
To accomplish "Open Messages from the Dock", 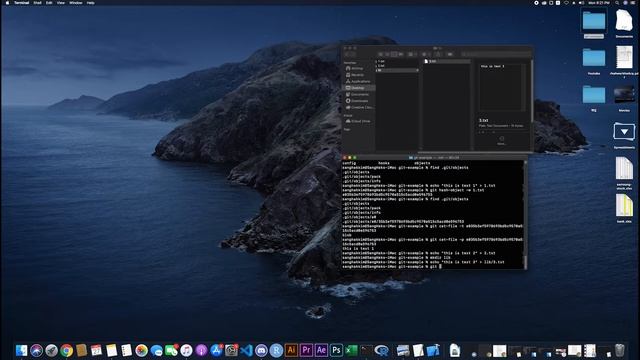I will click(156, 350).
